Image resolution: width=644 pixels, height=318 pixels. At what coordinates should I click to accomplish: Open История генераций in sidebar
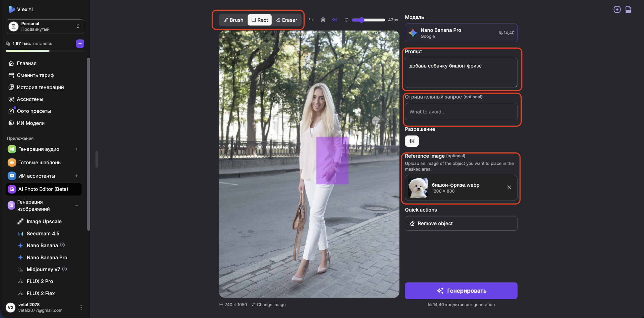point(40,87)
